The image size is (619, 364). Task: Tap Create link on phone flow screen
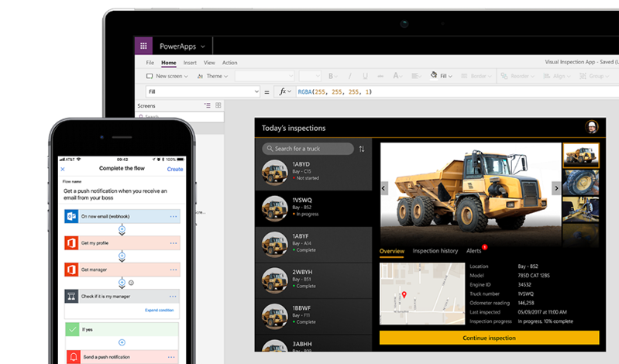(x=175, y=169)
